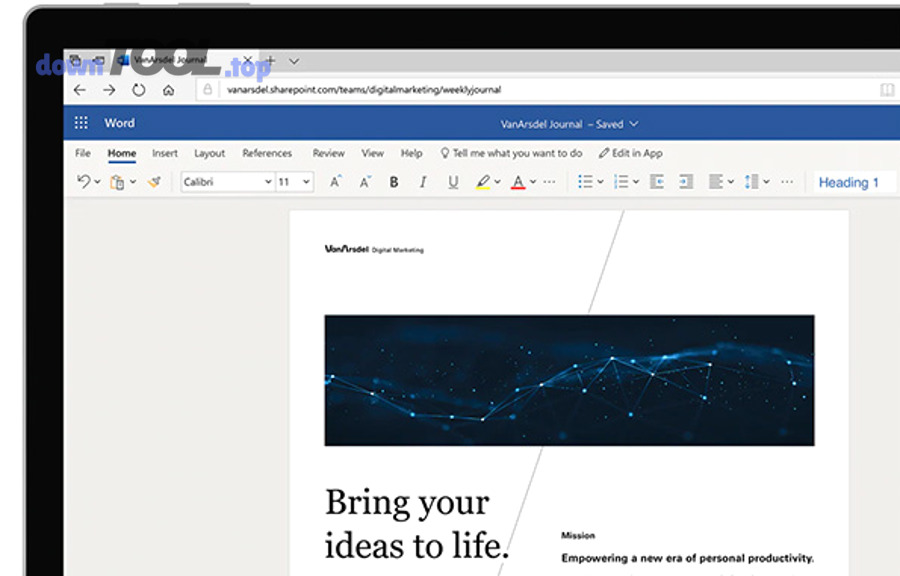Image resolution: width=900 pixels, height=576 pixels.
Task: Open the Review ribbon tab
Action: point(328,153)
